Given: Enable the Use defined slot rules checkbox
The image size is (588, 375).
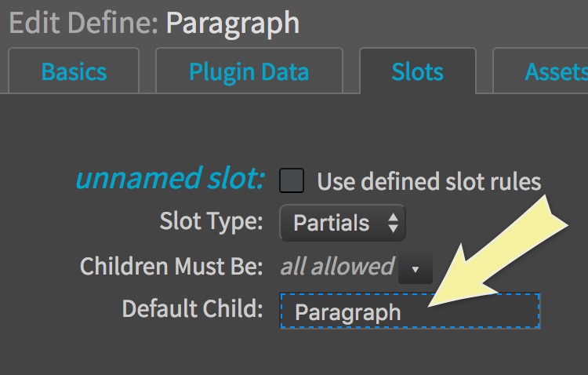Looking at the screenshot, I should (x=292, y=181).
